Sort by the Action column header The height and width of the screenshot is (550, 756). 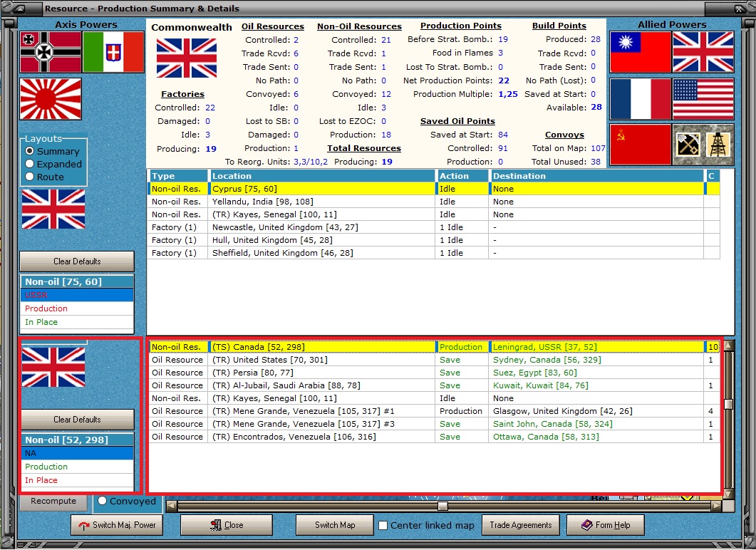(x=462, y=176)
